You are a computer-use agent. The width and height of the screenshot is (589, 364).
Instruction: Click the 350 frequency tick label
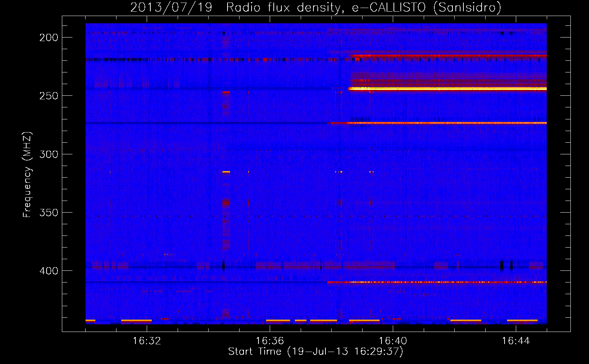tap(49, 212)
